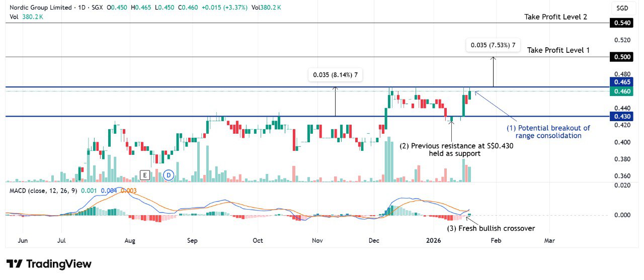Screen dimensions: 644x280
Task: Click the 0.035 (7.53%) measurement label
Action: click(x=493, y=45)
